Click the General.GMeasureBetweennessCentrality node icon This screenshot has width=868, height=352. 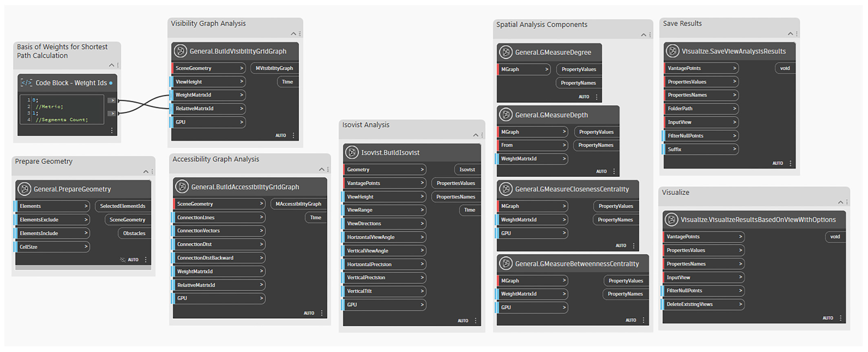tap(506, 263)
